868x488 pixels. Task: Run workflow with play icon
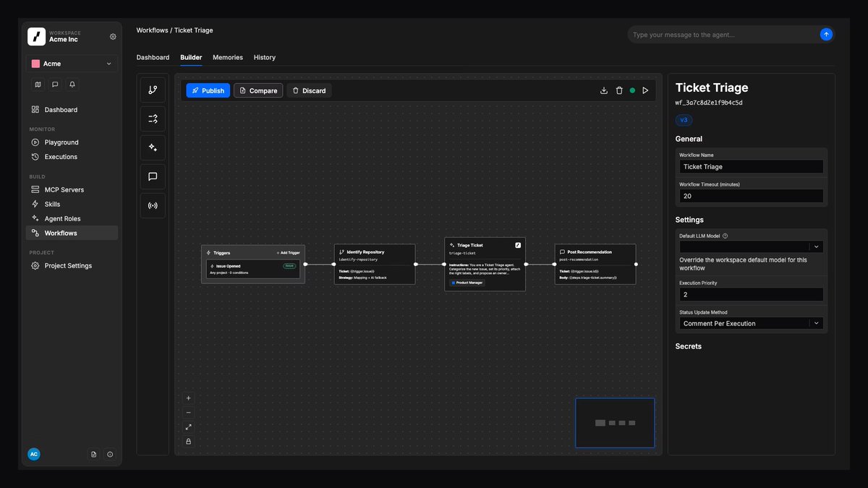tap(645, 90)
